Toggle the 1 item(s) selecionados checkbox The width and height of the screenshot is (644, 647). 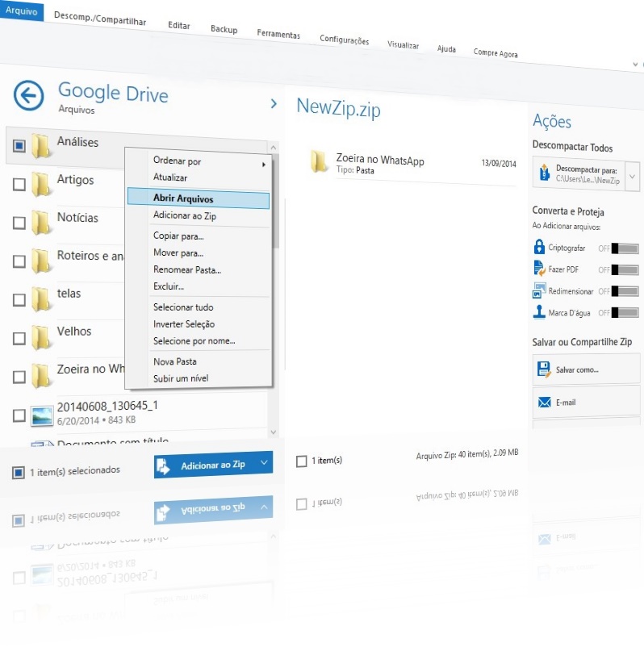(x=19, y=473)
